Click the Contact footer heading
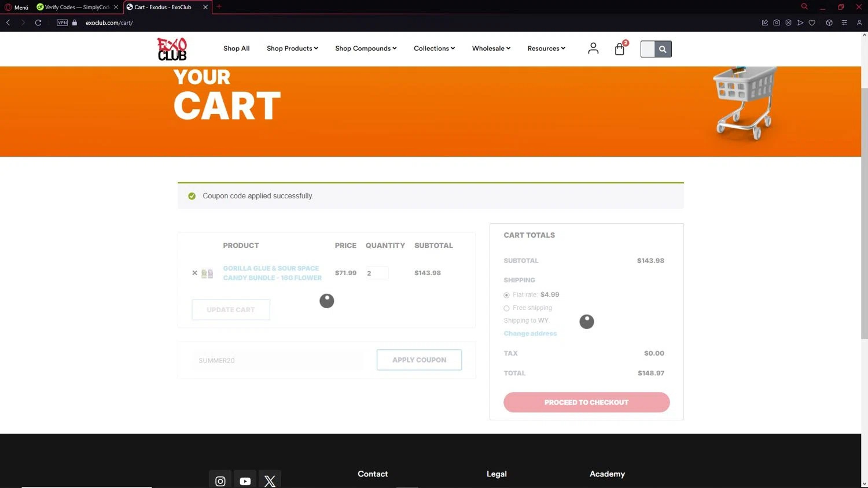The width and height of the screenshot is (868, 488). point(373,474)
